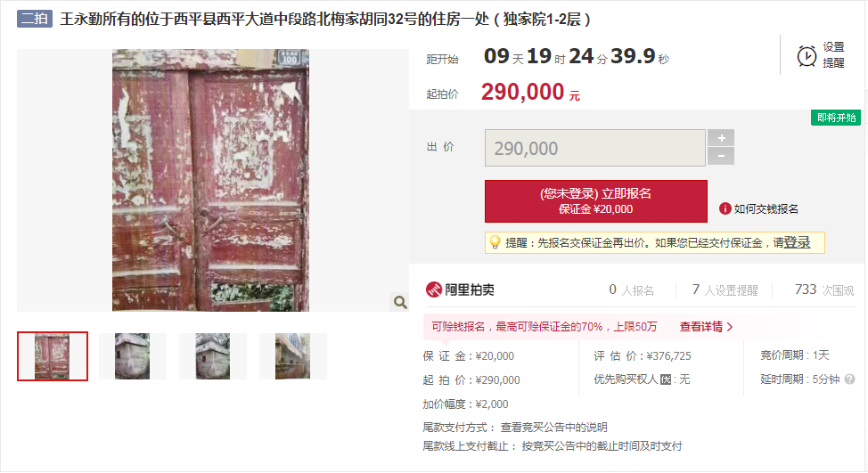The image size is (868, 473).
Task: Click the question mark icon next to 延时周期
Action: (850, 379)
